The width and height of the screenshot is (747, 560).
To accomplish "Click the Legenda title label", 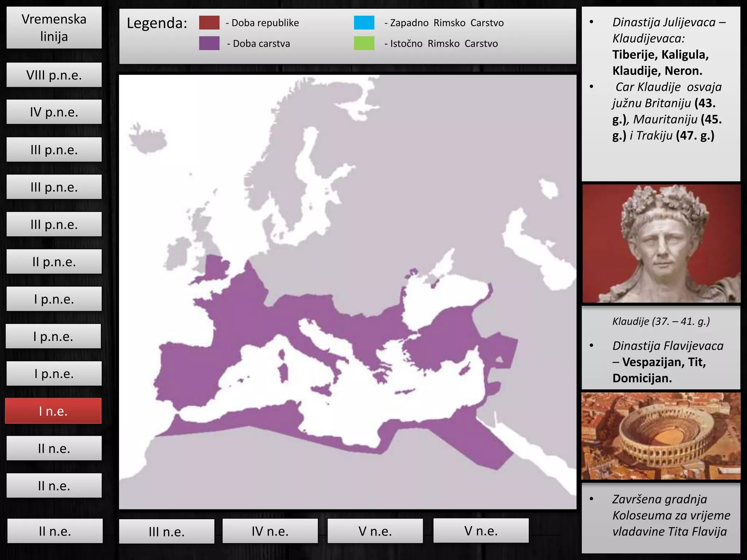I will 157,23.
